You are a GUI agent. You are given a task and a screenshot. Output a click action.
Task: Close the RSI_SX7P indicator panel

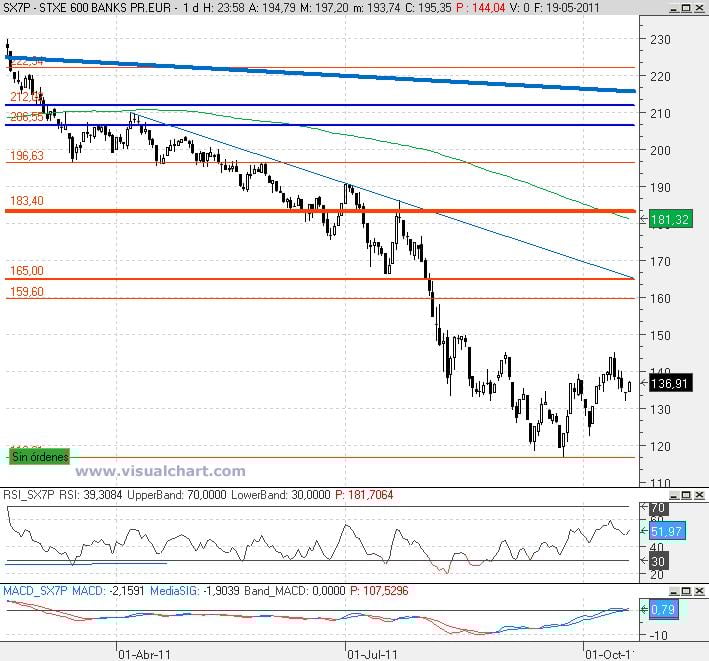[x=699, y=495]
